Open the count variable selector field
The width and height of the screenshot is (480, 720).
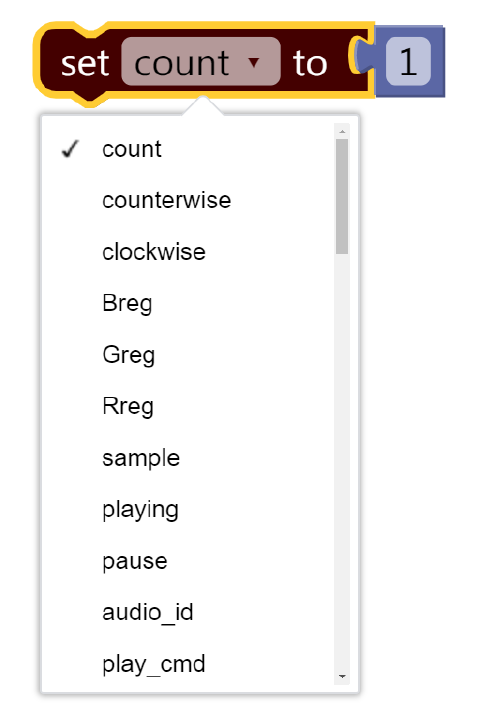click(x=201, y=62)
